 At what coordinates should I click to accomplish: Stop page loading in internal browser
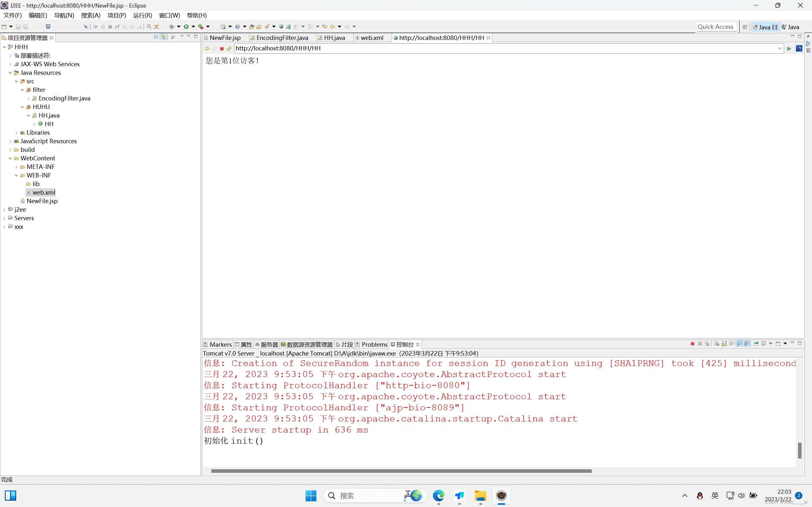coord(222,48)
